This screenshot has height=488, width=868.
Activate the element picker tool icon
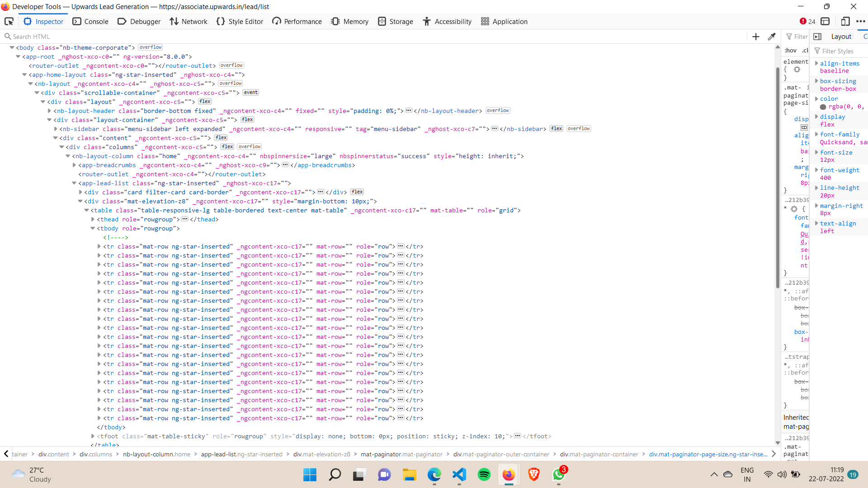9,21
